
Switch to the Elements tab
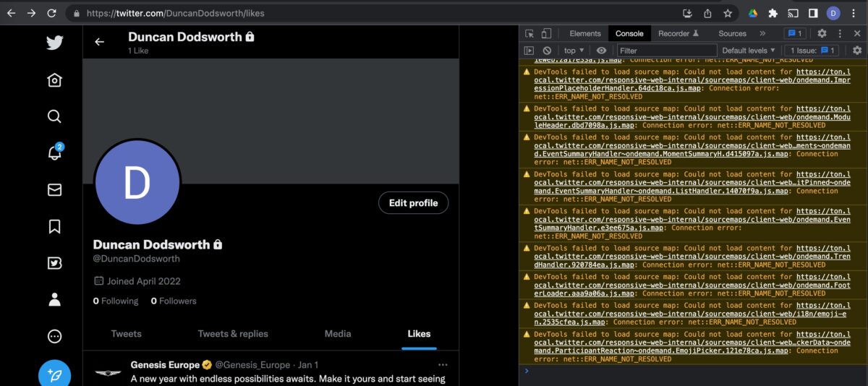coord(585,33)
